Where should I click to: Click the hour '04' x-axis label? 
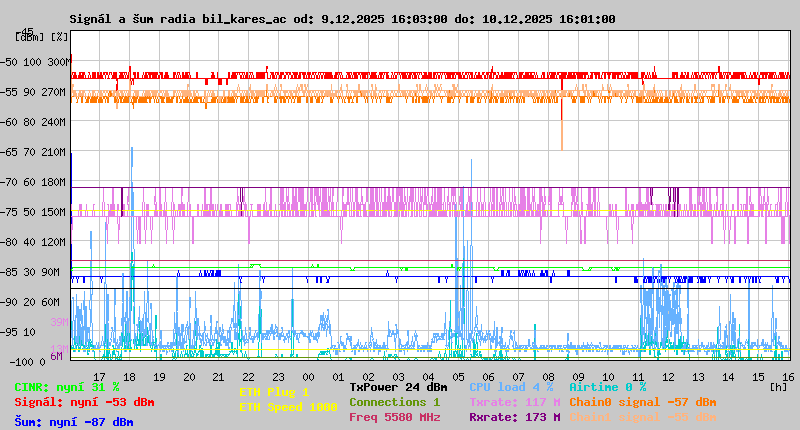pos(429,377)
